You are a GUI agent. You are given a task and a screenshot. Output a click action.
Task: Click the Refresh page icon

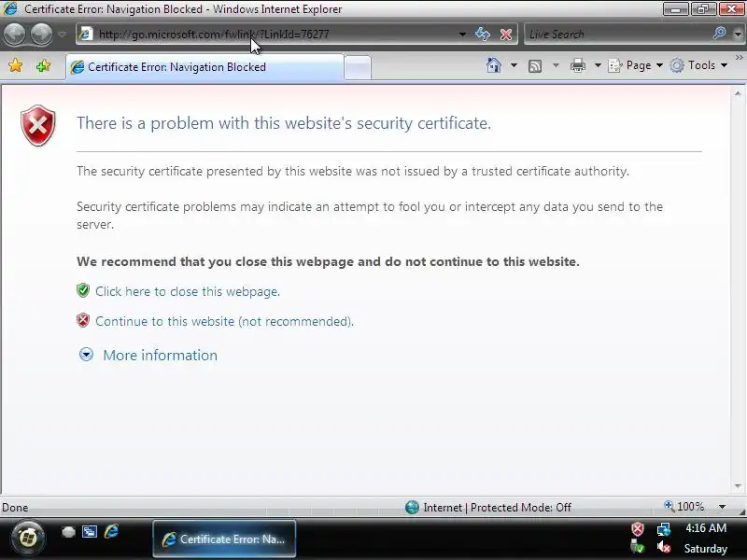pos(483,35)
